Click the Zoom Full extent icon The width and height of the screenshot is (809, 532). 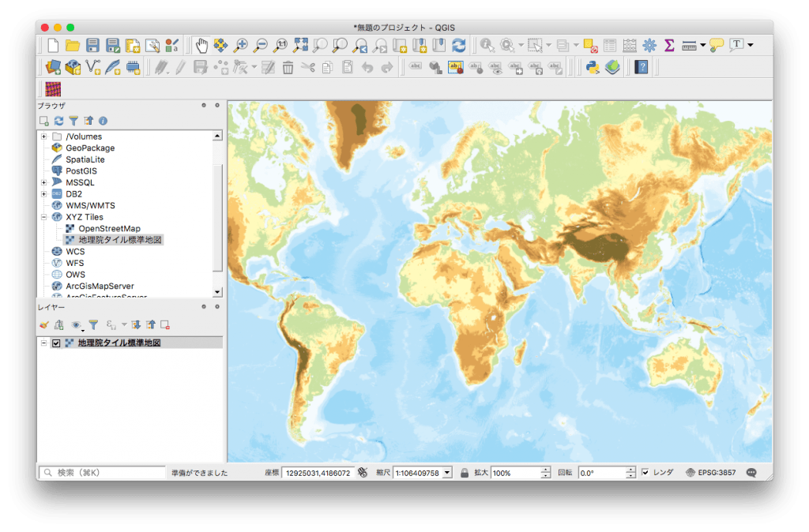coord(299,43)
